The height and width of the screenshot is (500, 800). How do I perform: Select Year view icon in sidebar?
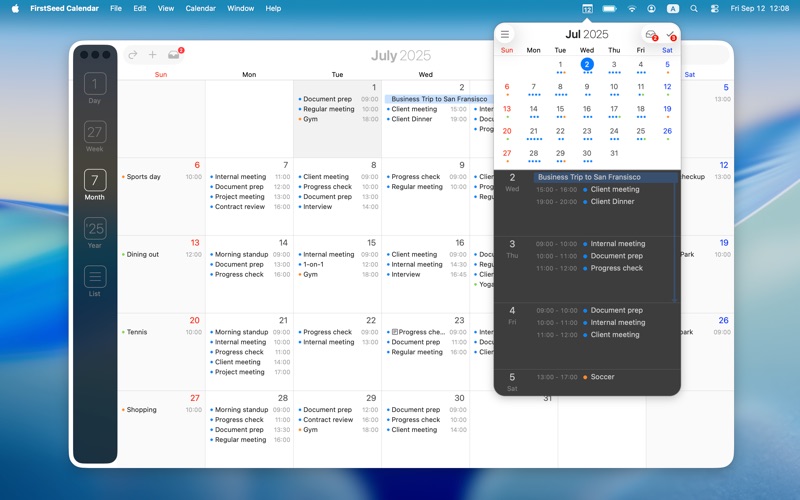95,232
